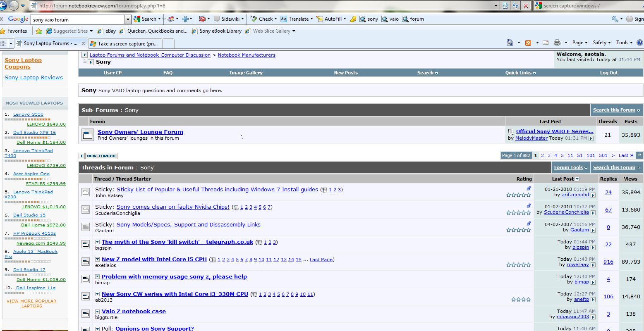Open the Image Gallery navigation link
This screenshot has width=644, height=331.
pos(246,73)
